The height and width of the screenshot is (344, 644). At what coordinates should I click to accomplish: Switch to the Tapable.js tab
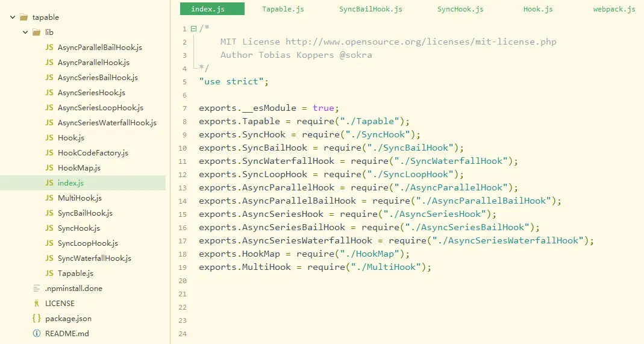(283, 9)
